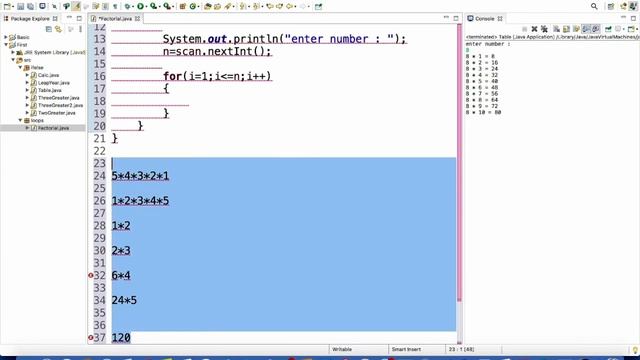Select the Console tab
Screen dimensions: 640x360
484,18
